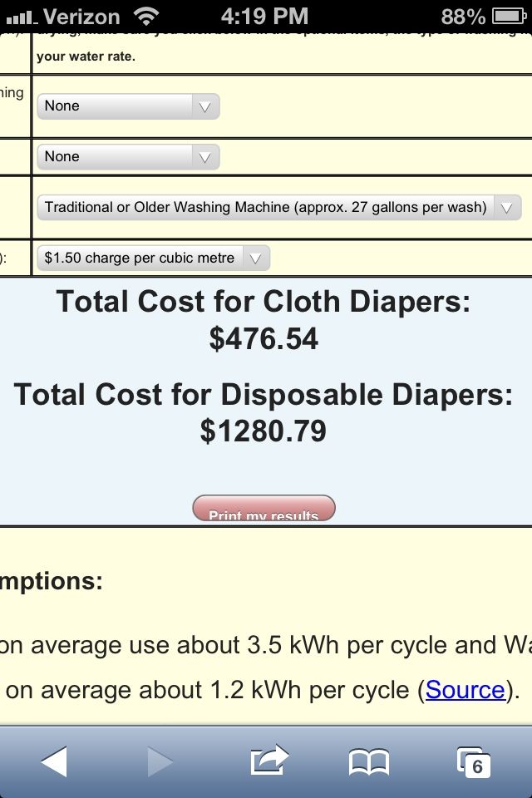Show open tabs via the 6 icon
The width and height of the screenshot is (532, 798).
pos(474,762)
